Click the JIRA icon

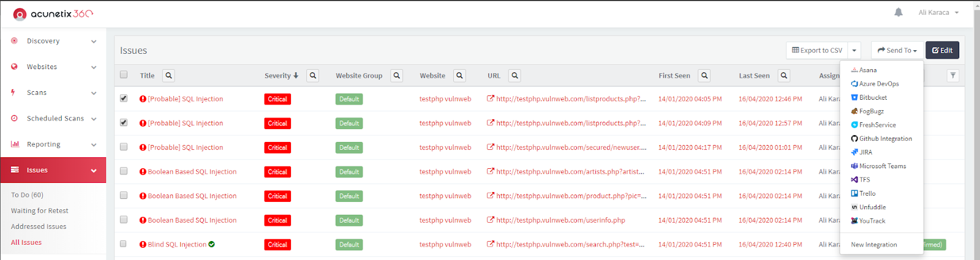click(x=854, y=152)
